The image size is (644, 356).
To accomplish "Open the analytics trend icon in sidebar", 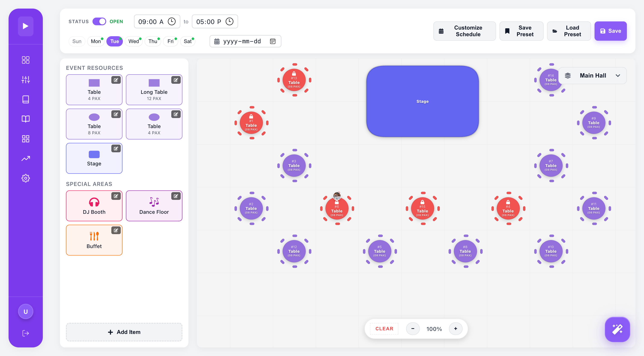I will click(x=25, y=158).
